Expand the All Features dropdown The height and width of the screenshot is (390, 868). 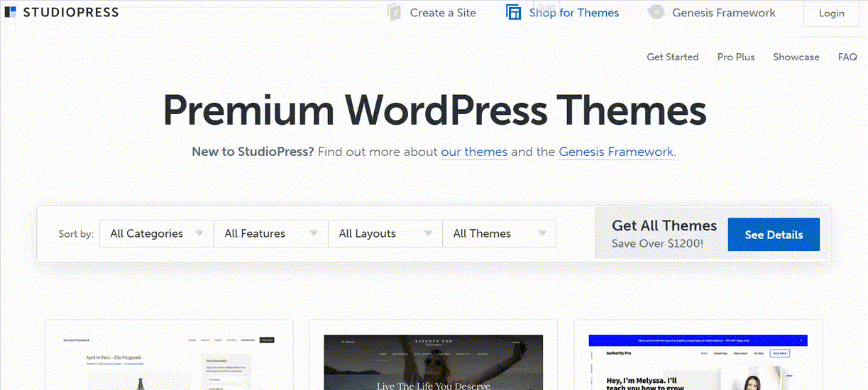(x=271, y=233)
